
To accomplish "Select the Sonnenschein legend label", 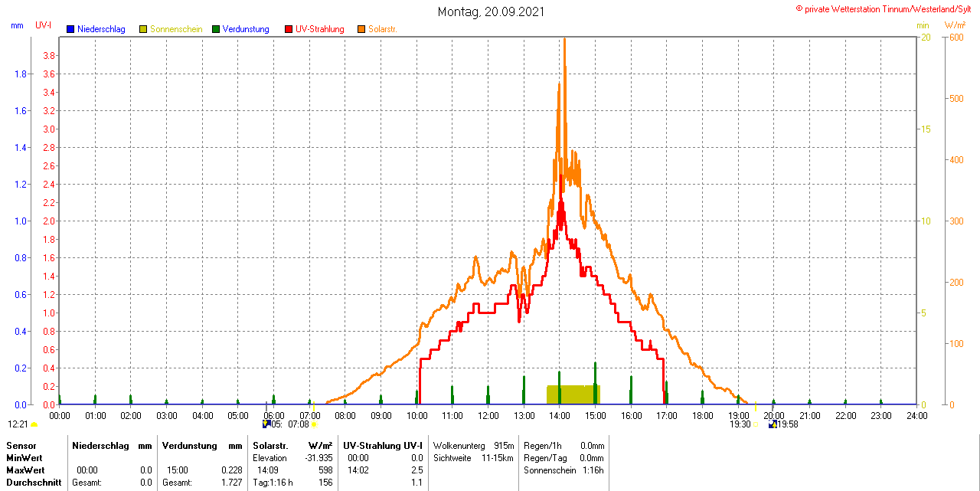I will pyautogui.click(x=176, y=29).
